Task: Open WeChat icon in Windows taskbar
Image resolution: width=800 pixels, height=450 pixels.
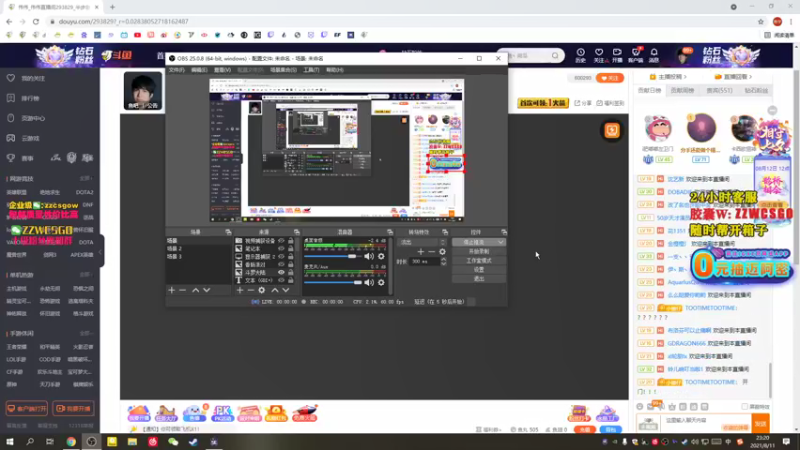Action: pos(173,442)
